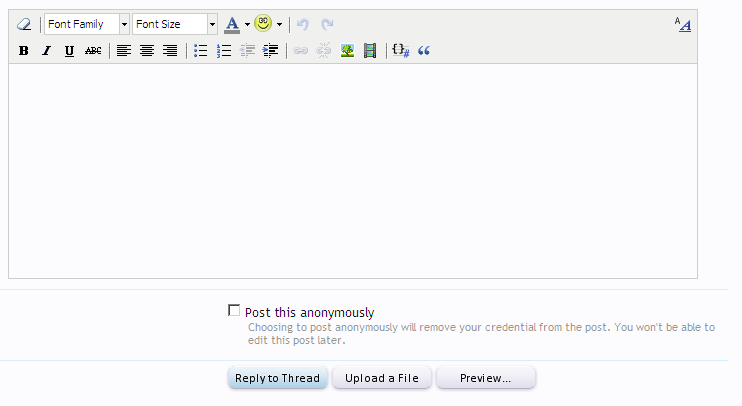Screen dimensions: 742x406
Task: Click the code block icon
Action: 400,51
